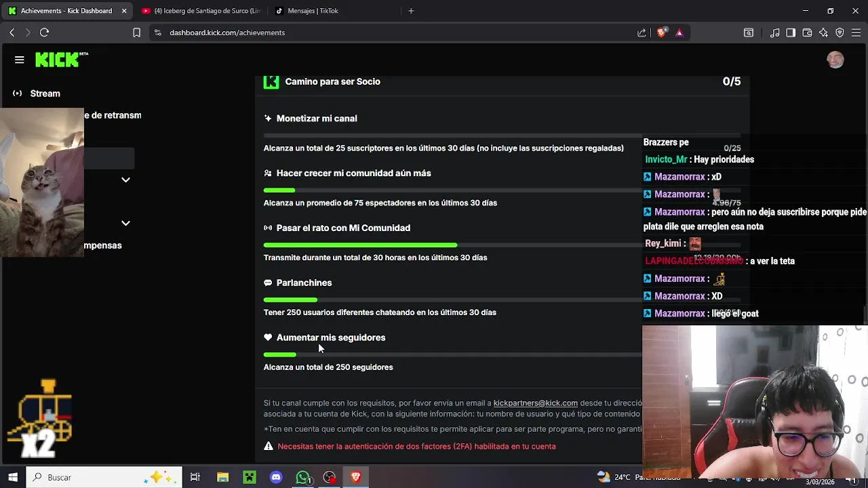The width and height of the screenshot is (868, 488).
Task: Email kickpartners@kick.com link
Action: point(535,403)
